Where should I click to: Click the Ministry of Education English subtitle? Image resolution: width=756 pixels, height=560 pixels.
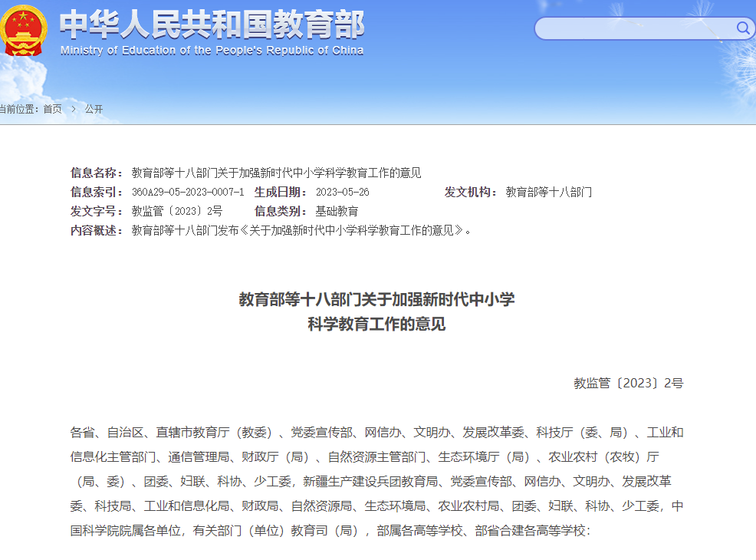(x=212, y=50)
